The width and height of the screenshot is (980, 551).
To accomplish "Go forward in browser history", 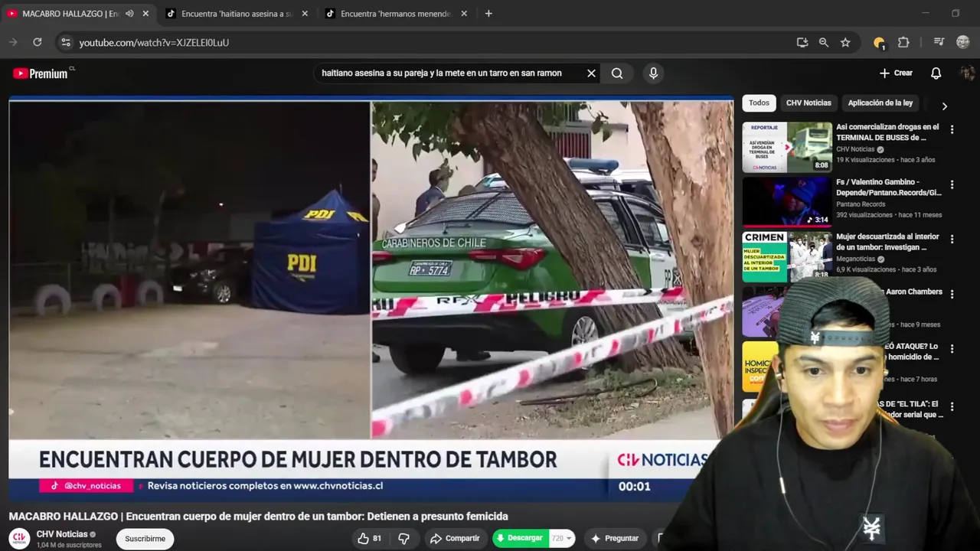I will 13,43.
